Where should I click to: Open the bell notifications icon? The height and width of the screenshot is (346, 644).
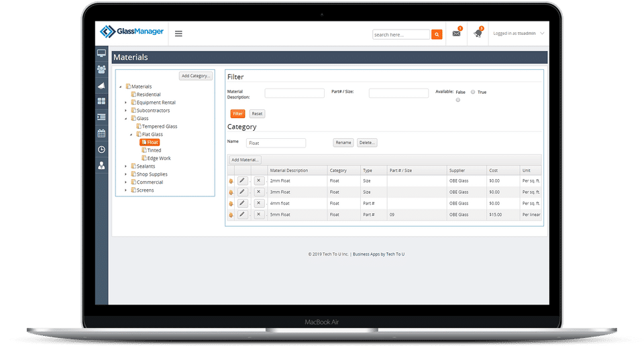coord(478,34)
